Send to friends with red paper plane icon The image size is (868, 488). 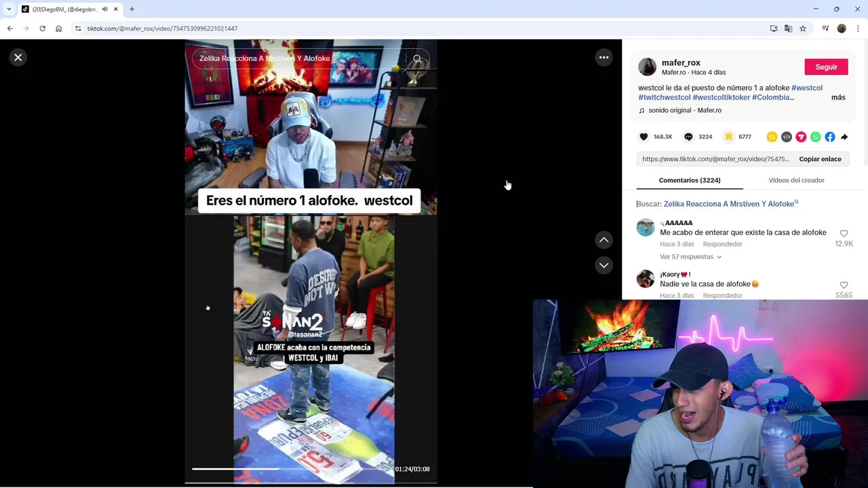(801, 137)
